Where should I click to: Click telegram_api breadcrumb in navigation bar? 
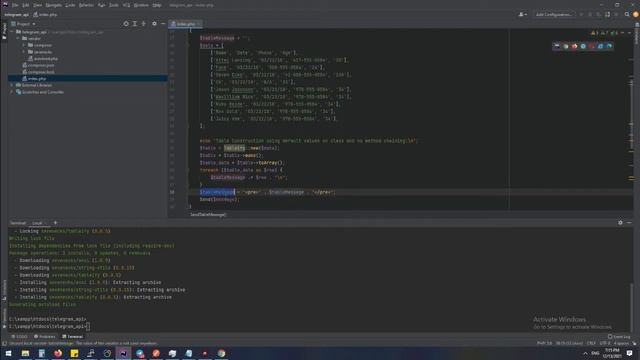tap(17, 15)
